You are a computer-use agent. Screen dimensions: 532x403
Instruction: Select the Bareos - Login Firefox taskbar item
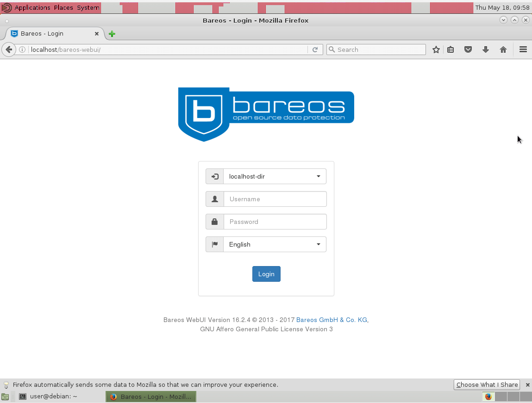click(151, 396)
